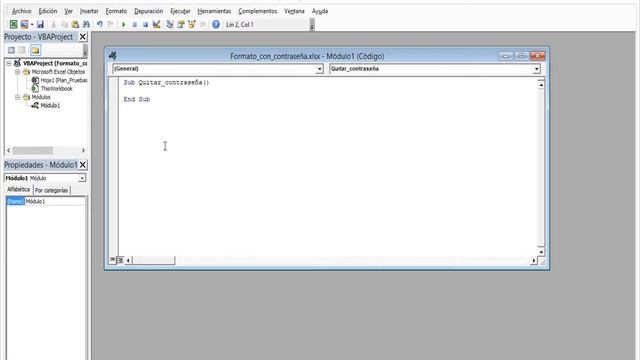This screenshot has height=360, width=640.
Task: Open the Complementos menu
Action: pos(258,11)
